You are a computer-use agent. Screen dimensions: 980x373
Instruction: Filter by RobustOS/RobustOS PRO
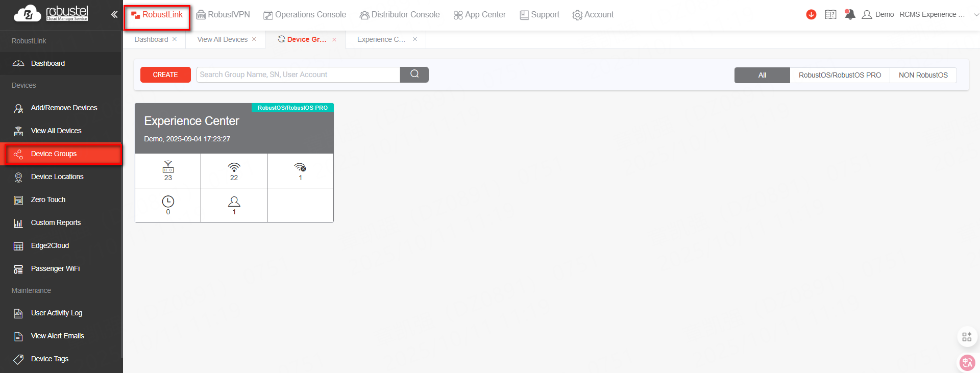[x=840, y=75]
